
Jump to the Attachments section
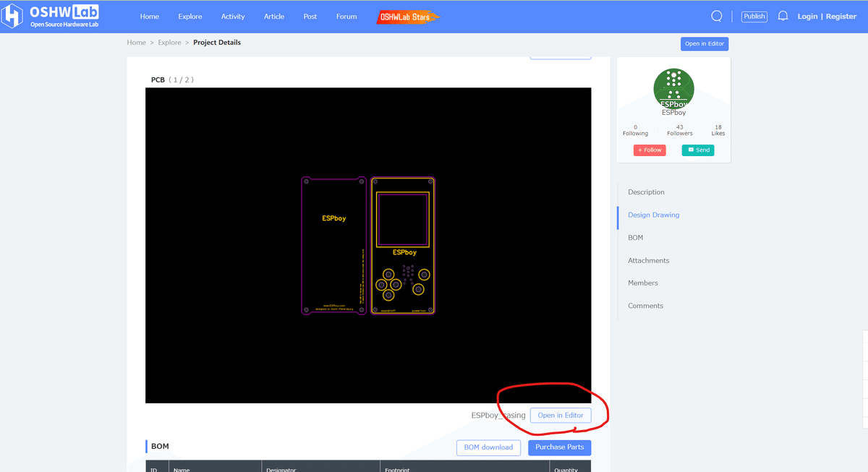[649, 260]
